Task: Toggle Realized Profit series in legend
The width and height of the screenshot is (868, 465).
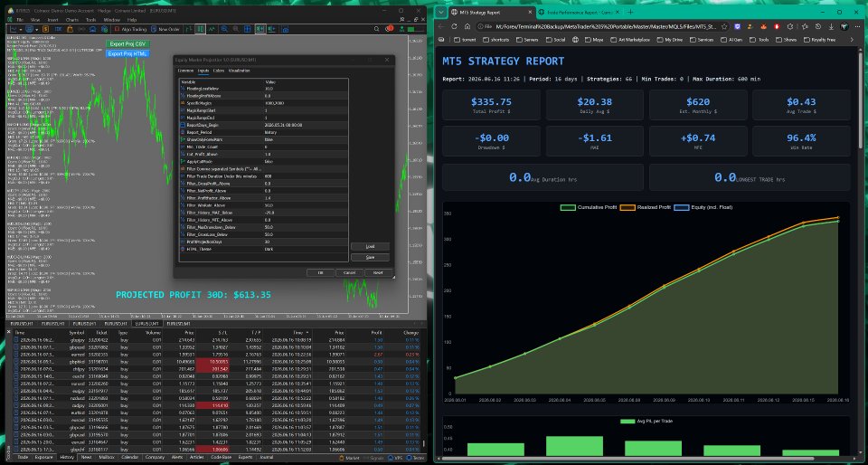Action: (646, 207)
